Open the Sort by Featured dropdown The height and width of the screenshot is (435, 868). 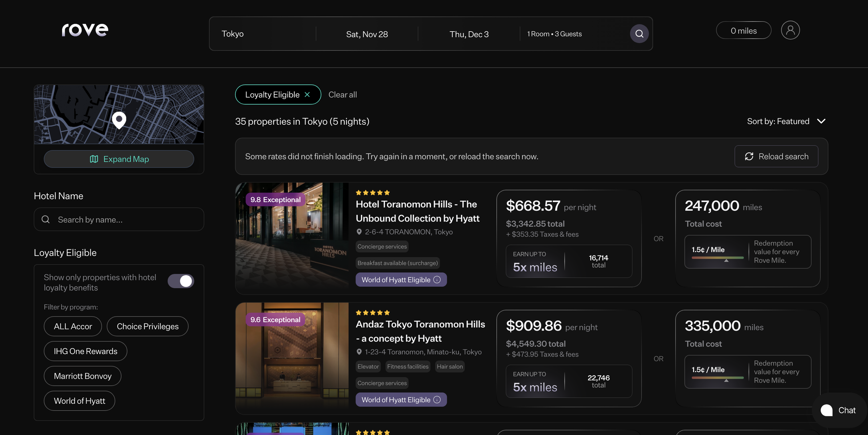[786, 121]
